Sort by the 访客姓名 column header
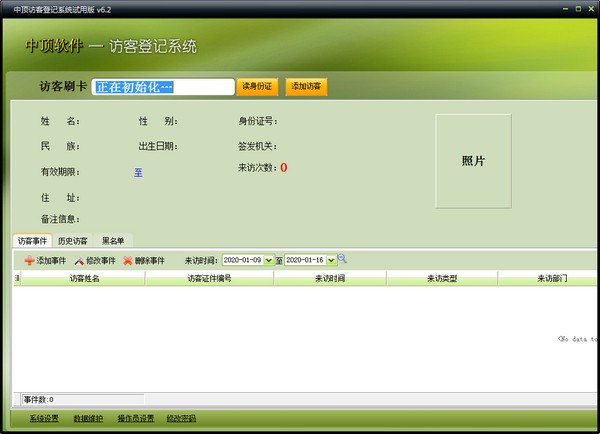 pos(84,279)
